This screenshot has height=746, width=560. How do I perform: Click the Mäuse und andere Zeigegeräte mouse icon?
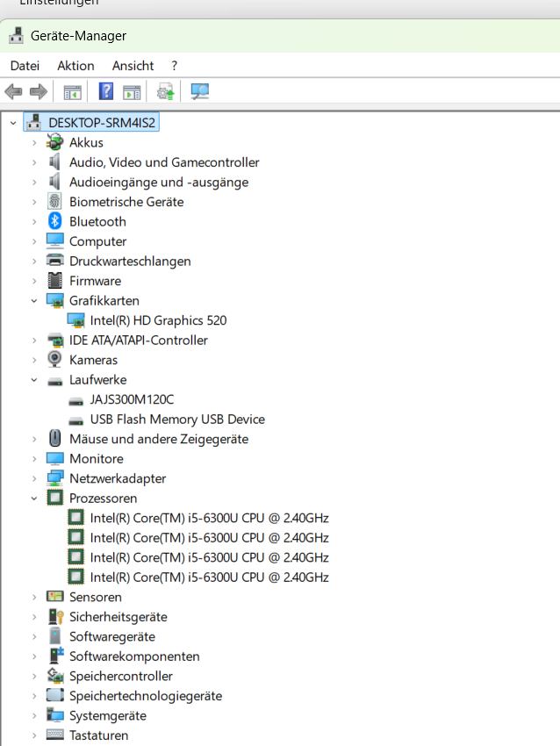54,439
